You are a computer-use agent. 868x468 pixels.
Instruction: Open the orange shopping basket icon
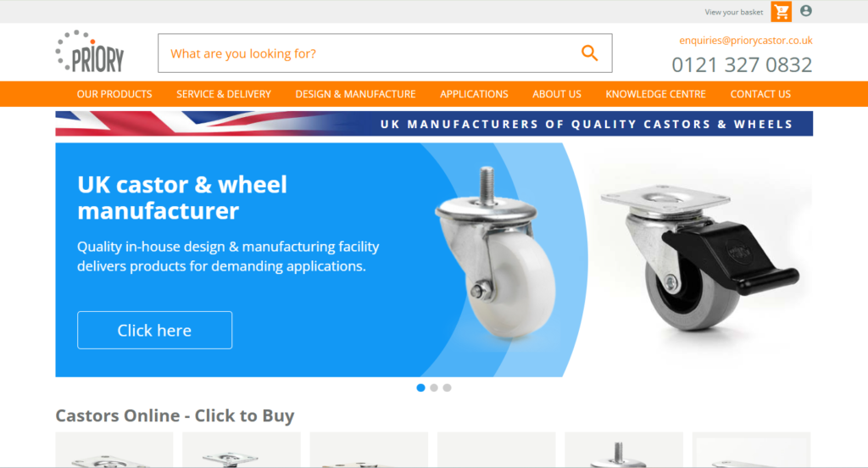[x=781, y=12]
